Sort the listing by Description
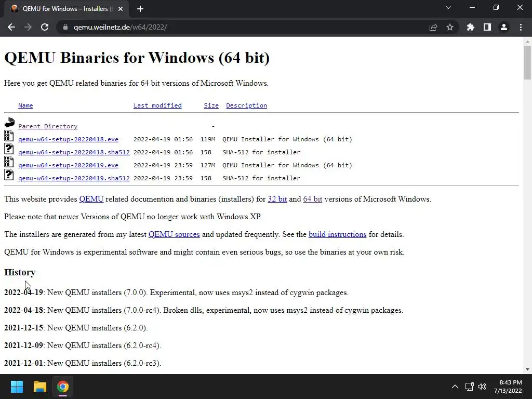 [x=246, y=105]
